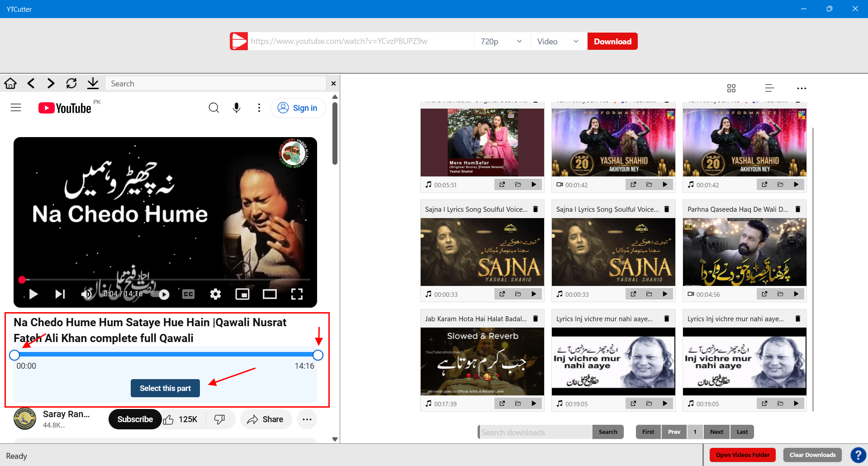Screen dimensions: 868x466
Task: Click the red Download button
Action: 612,41
